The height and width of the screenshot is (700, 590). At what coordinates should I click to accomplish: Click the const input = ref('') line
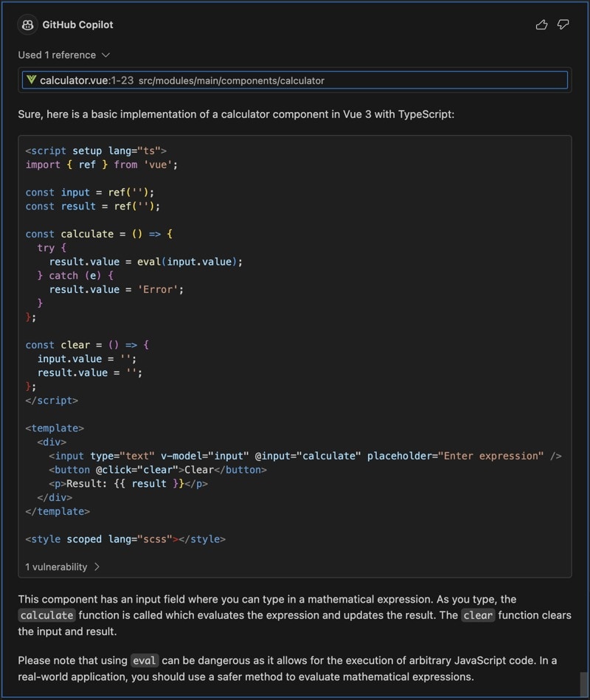pos(90,193)
